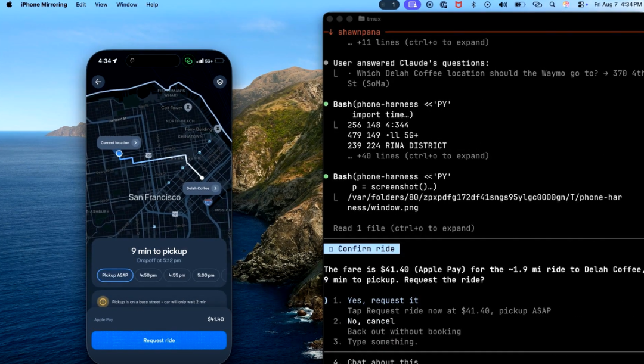Select the 4:50 pm pickup time
Viewport: 644px width, 364px height.
point(148,275)
